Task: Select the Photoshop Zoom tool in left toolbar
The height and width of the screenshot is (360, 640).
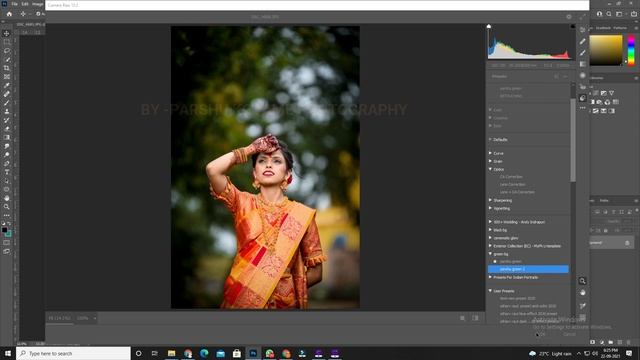Action: [7, 207]
